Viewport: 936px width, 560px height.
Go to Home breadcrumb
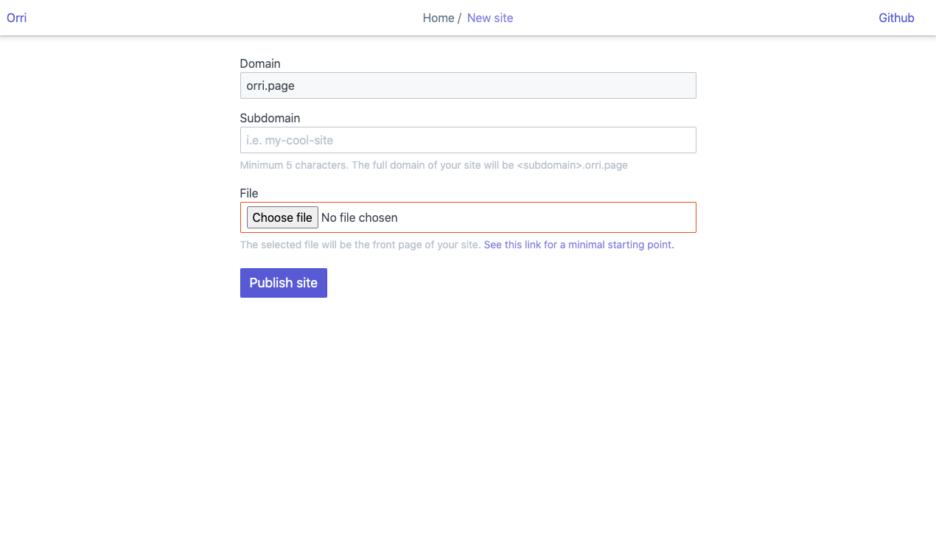[x=438, y=18]
